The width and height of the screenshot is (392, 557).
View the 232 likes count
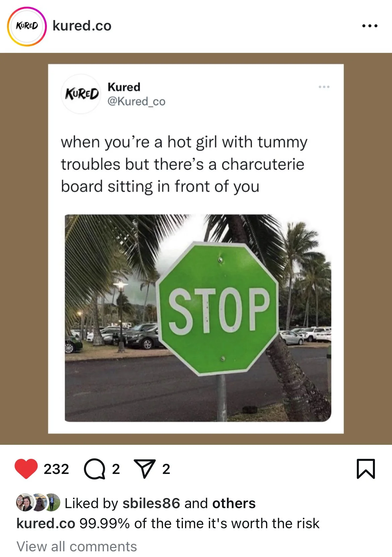[x=56, y=469]
